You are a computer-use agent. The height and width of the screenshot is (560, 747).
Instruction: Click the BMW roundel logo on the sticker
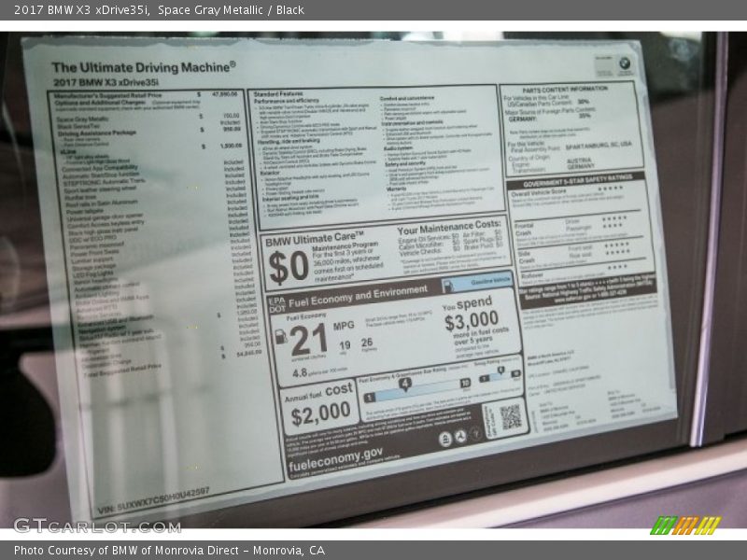click(625, 63)
